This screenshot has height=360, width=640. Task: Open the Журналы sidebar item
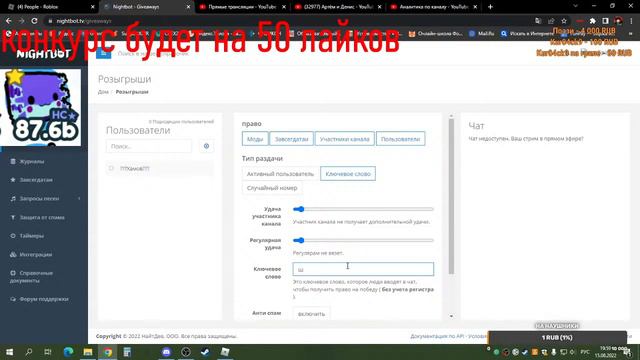[31, 162]
